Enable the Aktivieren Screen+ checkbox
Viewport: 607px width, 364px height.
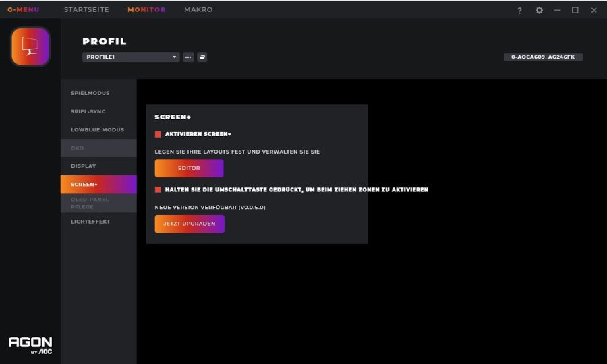(x=158, y=134)
